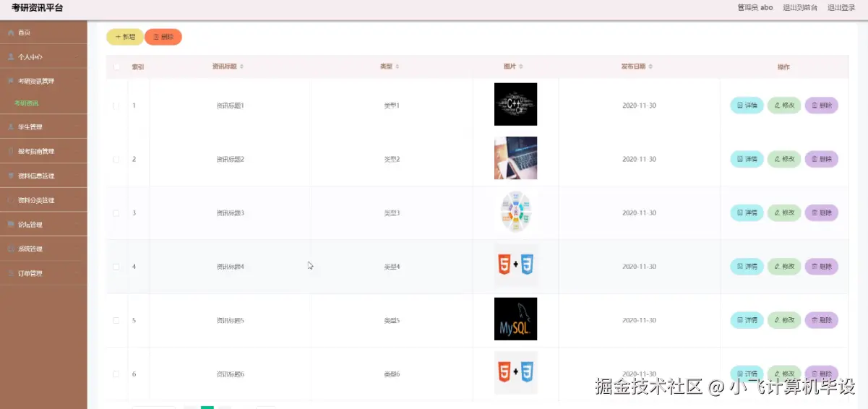Open the laptop photo thumbnail in row 2
This screenshot has width=868, height=409.
(x=515, y=158)
